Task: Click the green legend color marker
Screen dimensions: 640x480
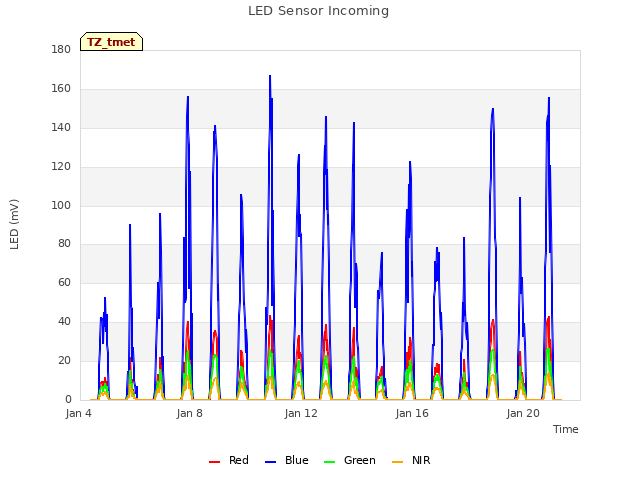Action: 329,462
